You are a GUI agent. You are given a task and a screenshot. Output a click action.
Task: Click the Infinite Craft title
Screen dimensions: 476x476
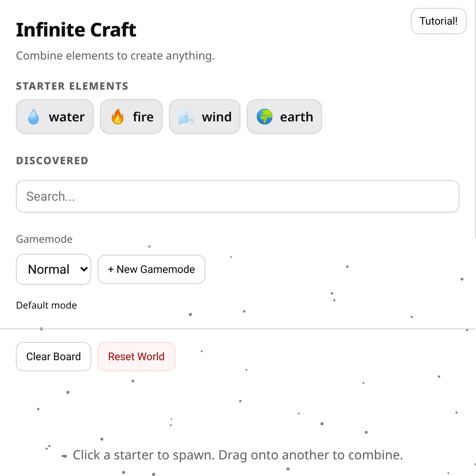point(76,30)
